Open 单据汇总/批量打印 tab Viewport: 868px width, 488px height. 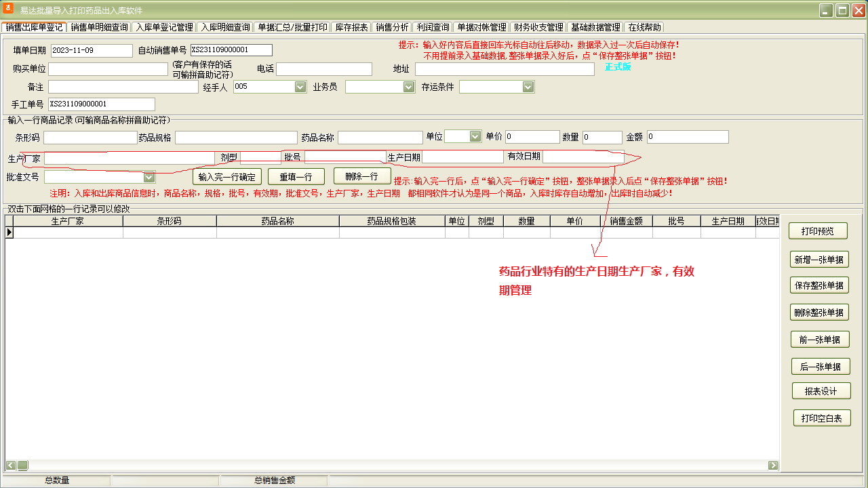point(293,27)
